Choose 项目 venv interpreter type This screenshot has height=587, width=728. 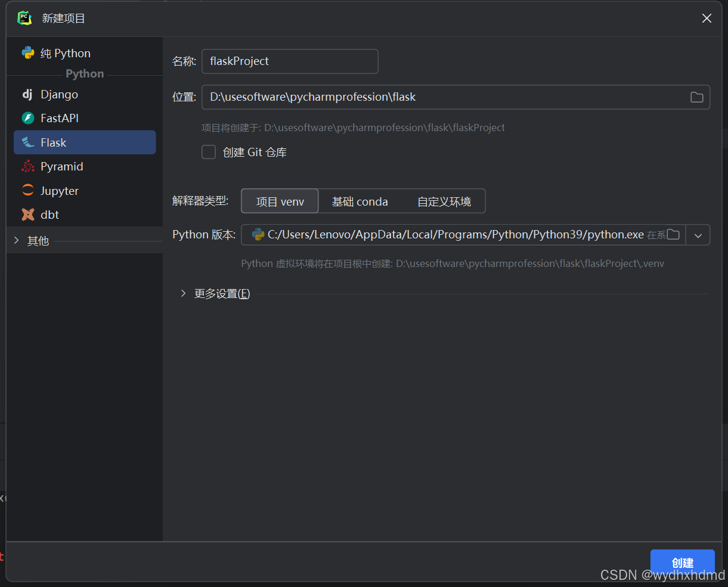(x=280, y=201)
